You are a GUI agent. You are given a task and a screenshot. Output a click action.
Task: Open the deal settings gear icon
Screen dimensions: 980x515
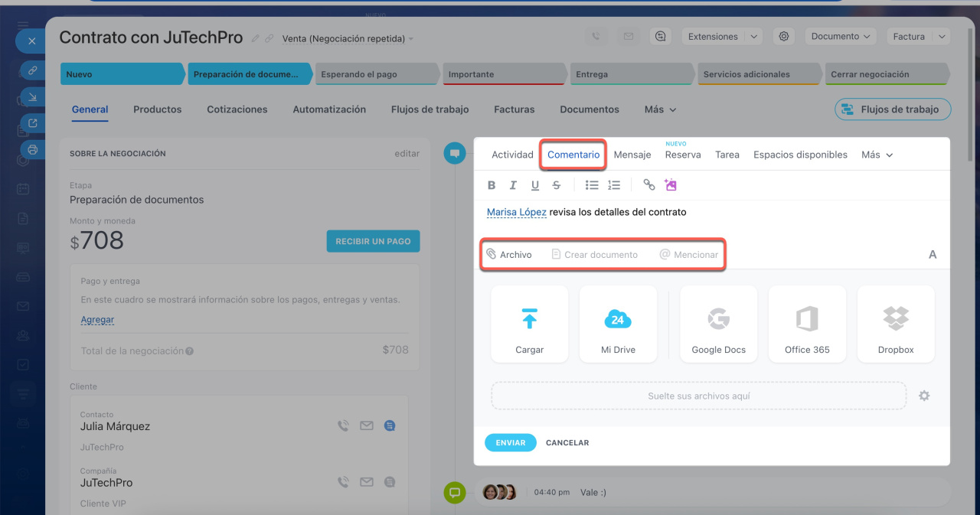click(x=783, y=37)
